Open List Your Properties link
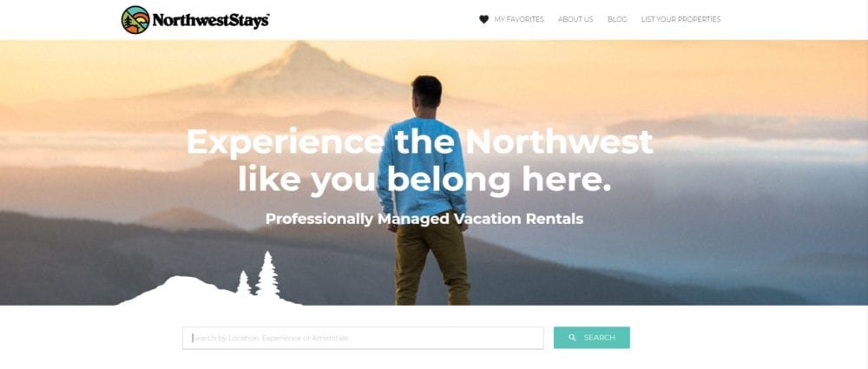This screenshot has width=868, height=369. coord(681,19)
